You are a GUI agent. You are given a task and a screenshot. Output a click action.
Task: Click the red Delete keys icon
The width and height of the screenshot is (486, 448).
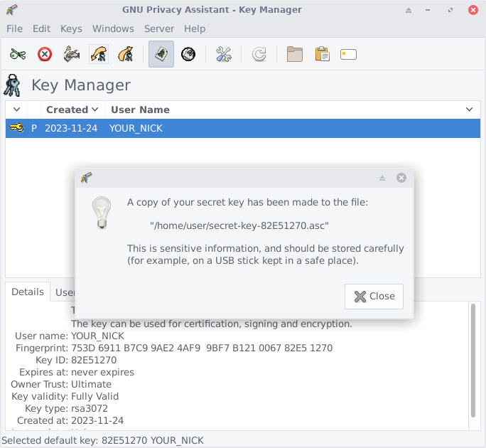45,54
